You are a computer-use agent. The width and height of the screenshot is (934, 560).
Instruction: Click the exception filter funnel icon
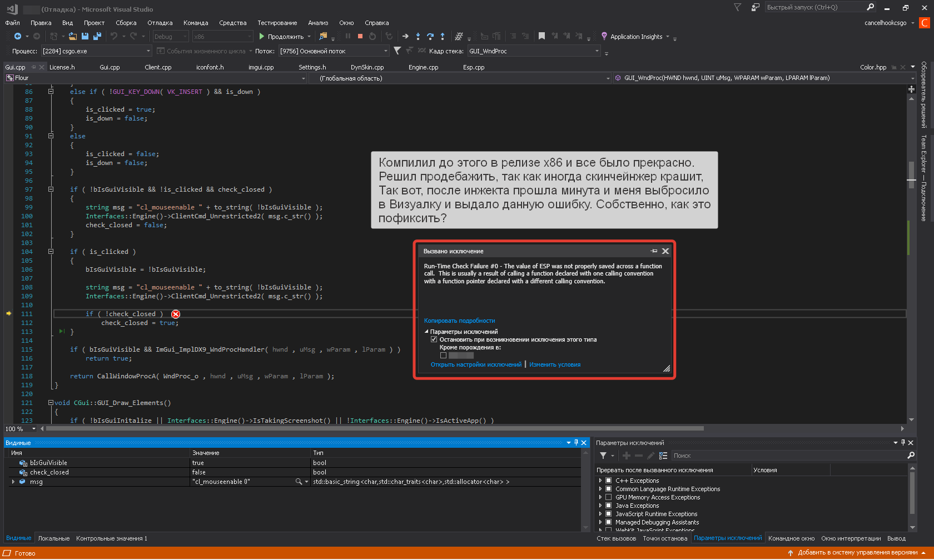(603, 456)
